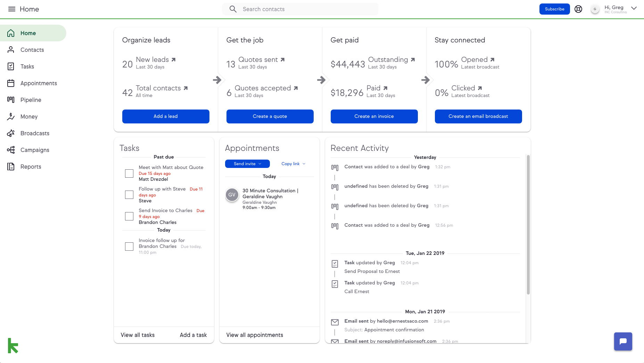Check off Meet with Matt about Quote
This screenshot has width=644, height=363.
[x=129, y=174]
